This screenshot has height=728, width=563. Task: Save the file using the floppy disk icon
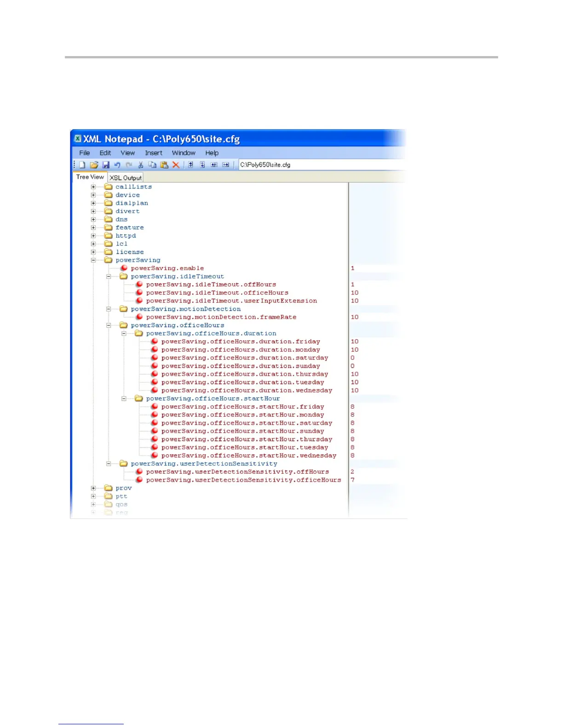pos(106,165)
